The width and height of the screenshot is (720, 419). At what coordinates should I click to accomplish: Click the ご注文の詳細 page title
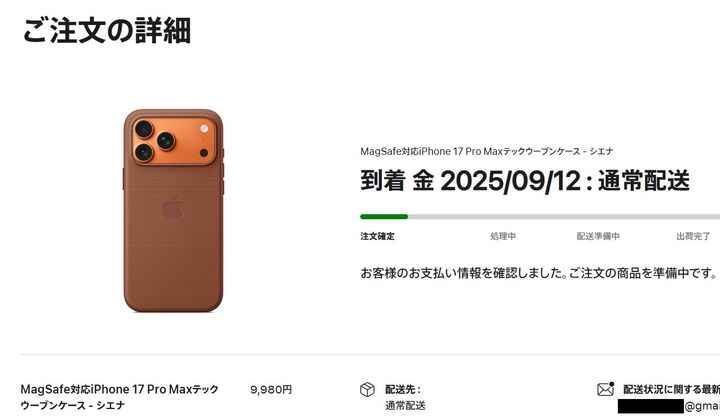coord(107,30)
